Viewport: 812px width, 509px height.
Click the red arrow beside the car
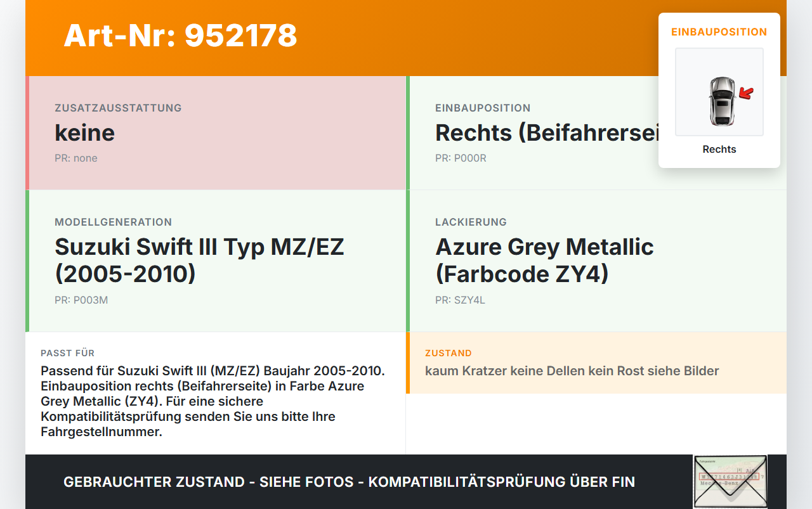[x=746, y=94]
